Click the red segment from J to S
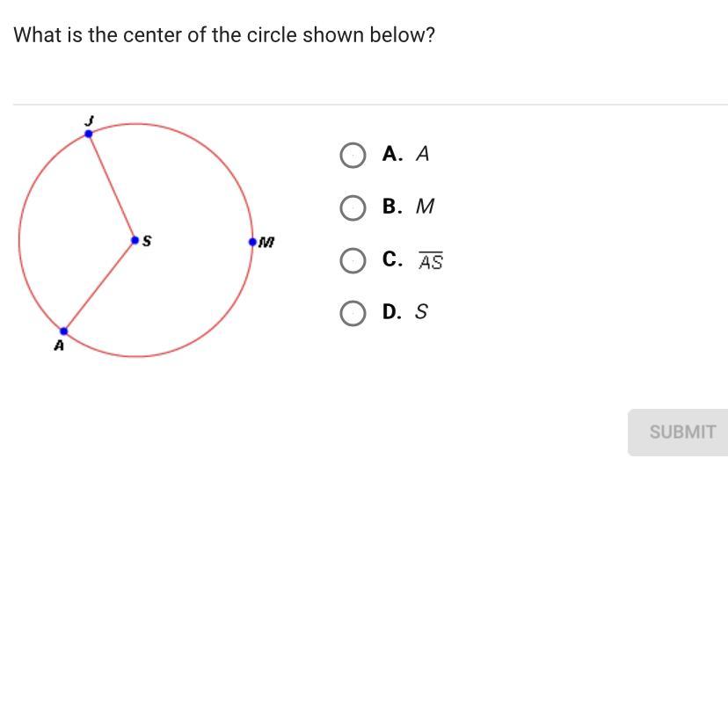 coord(112,187)
